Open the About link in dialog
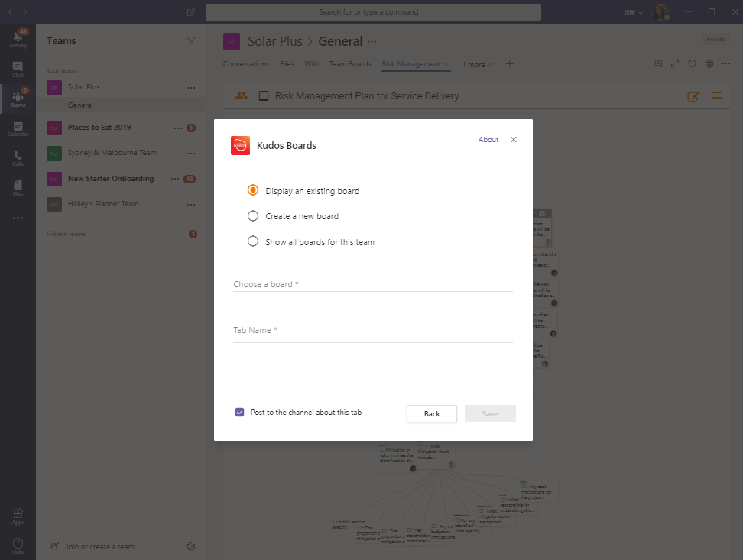The height and width of the screenshot is (560, 743). 488,139
